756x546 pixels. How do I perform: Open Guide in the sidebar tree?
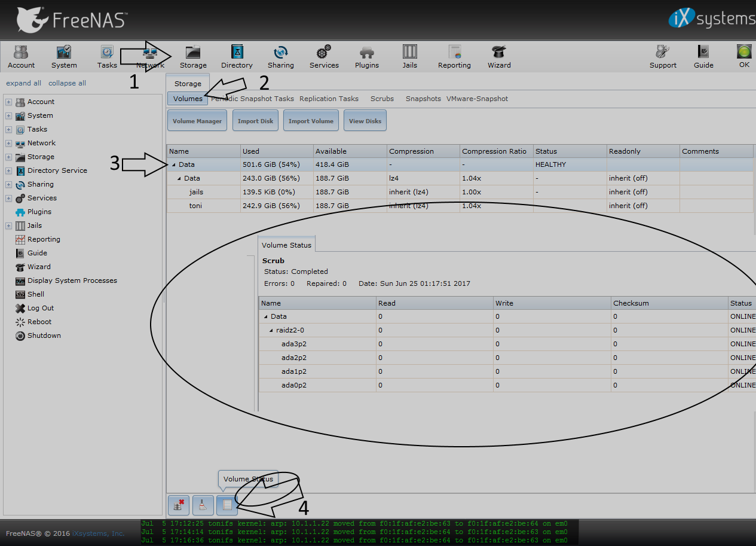coord(37,253)
